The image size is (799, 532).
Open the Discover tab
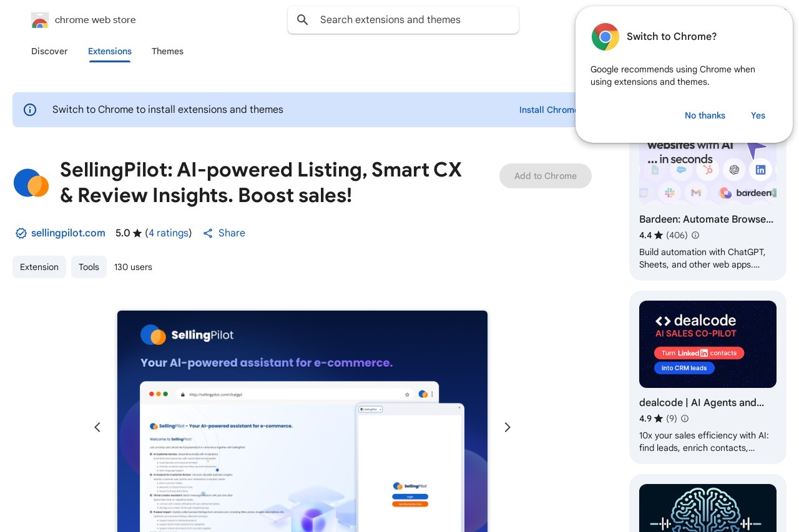tap(49, 51)
